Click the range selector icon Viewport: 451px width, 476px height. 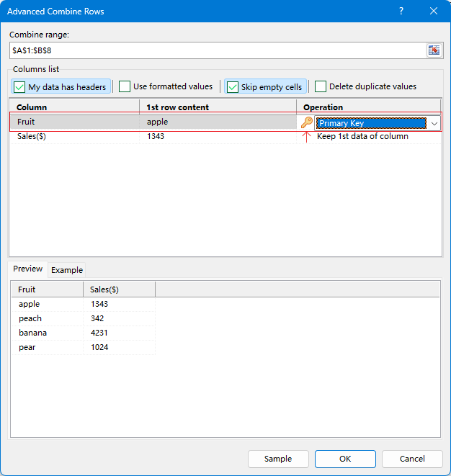point(434,50)
